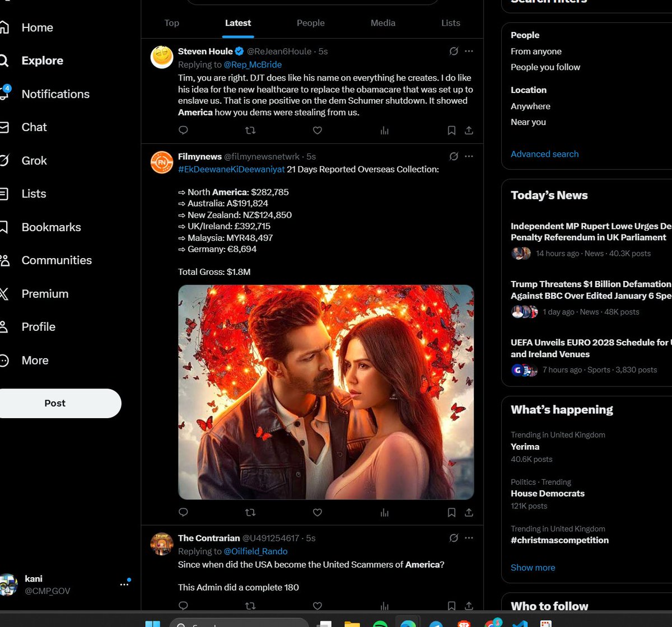Open Grok explain icon on Filmynews tweet
Viewport: 672px width, 627px height.
point(454,156)
